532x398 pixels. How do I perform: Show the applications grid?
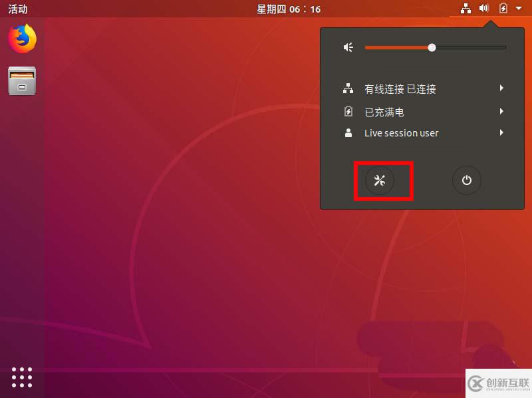click(22, 377)
